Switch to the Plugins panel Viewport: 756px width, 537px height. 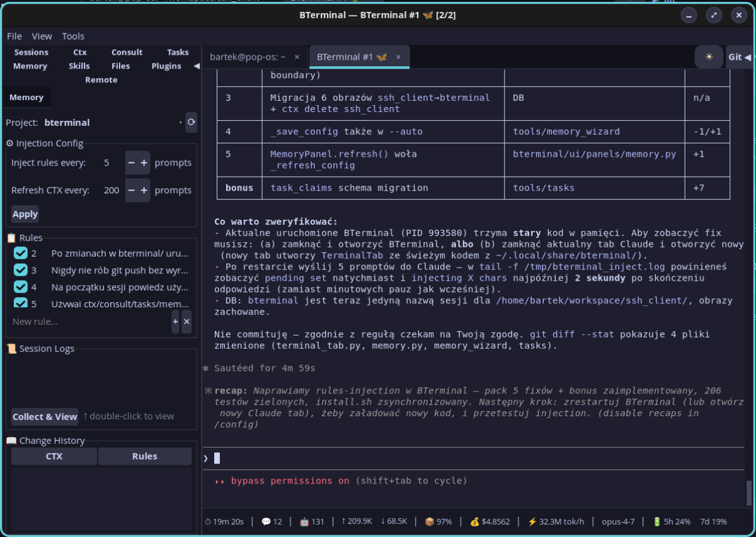pos(166,66)
